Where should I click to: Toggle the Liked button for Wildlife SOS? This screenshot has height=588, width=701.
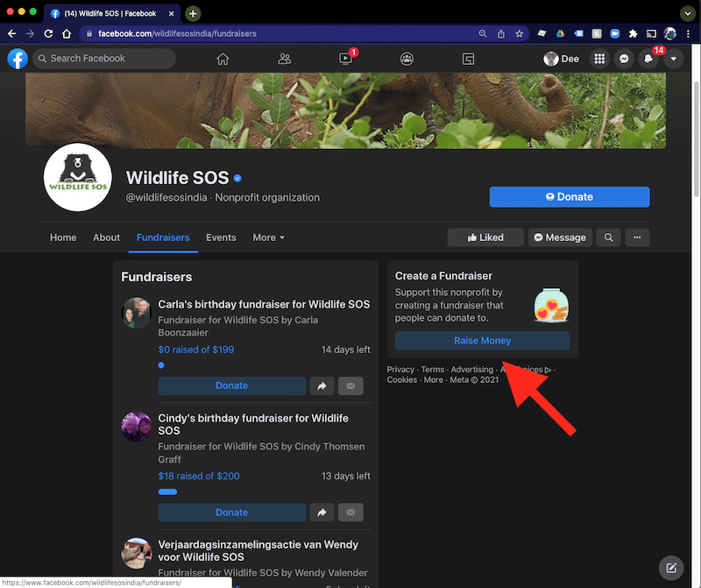[485, 237]
